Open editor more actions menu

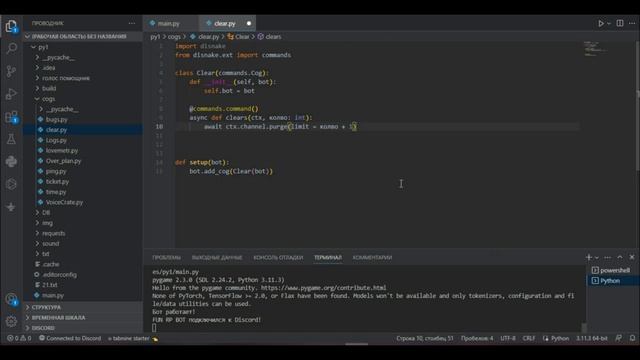tap(632, 23)
